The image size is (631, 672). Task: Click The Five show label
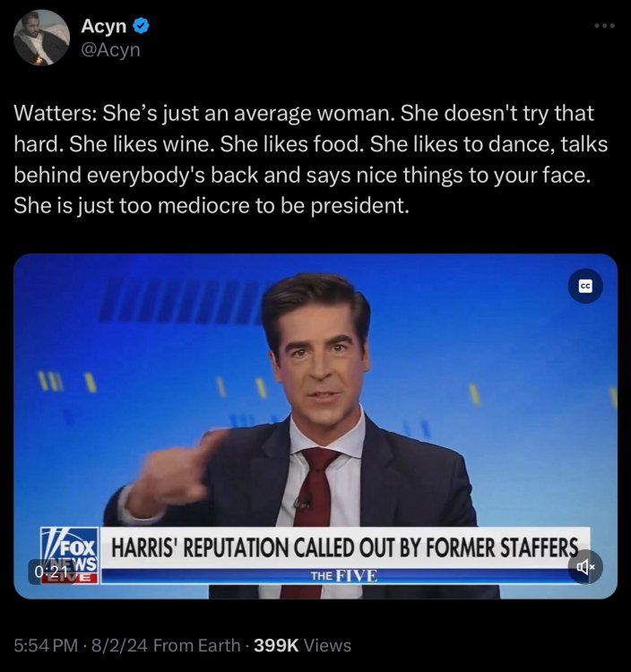[345, 575]
